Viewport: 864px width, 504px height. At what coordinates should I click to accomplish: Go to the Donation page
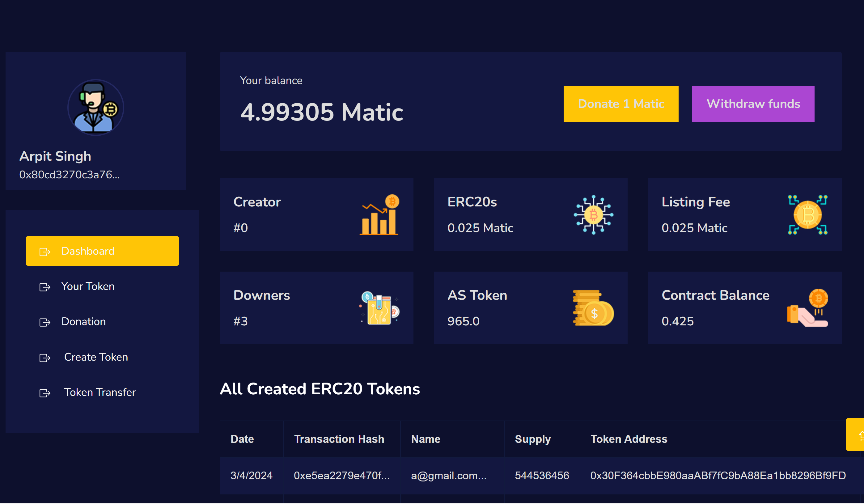[x=83, y=322]
